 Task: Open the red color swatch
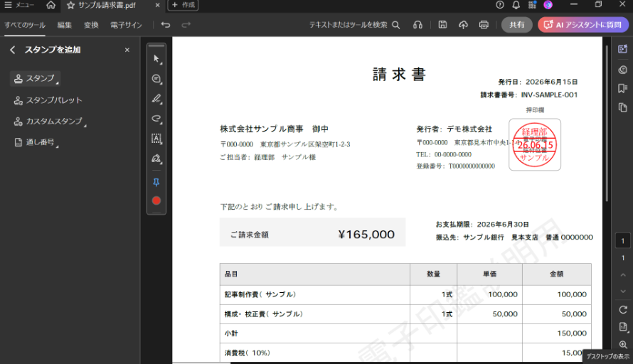point(156,200)
